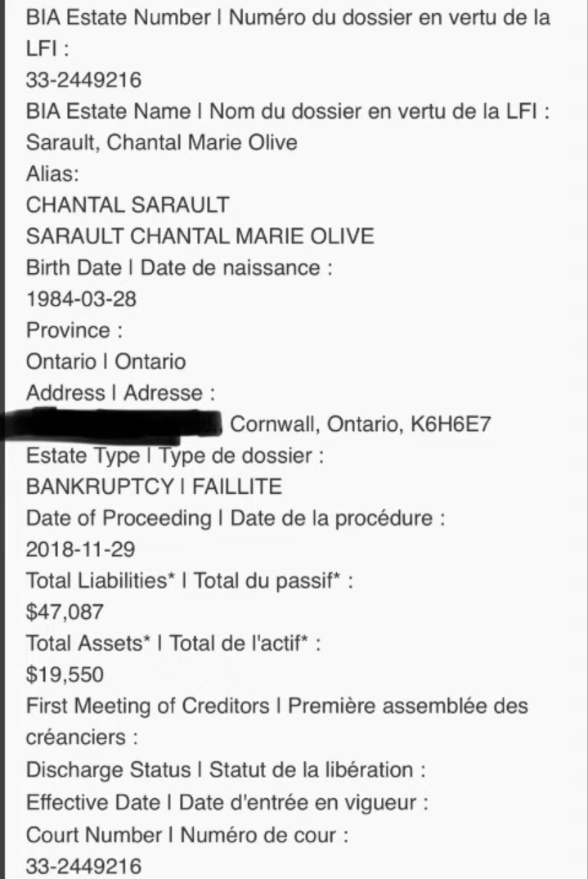The width and height of the screenshot is (588, 879).
Task: Select the Province label
Action: pyautogui.click(x=74, y=330)
